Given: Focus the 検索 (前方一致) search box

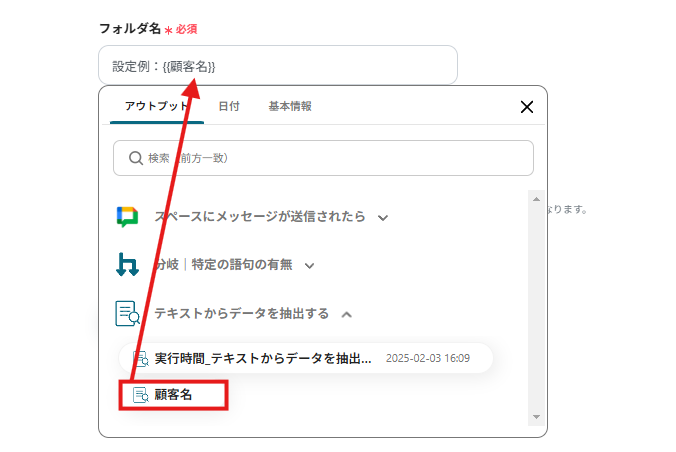Looking at the screenshot, I should pos(323,158).
